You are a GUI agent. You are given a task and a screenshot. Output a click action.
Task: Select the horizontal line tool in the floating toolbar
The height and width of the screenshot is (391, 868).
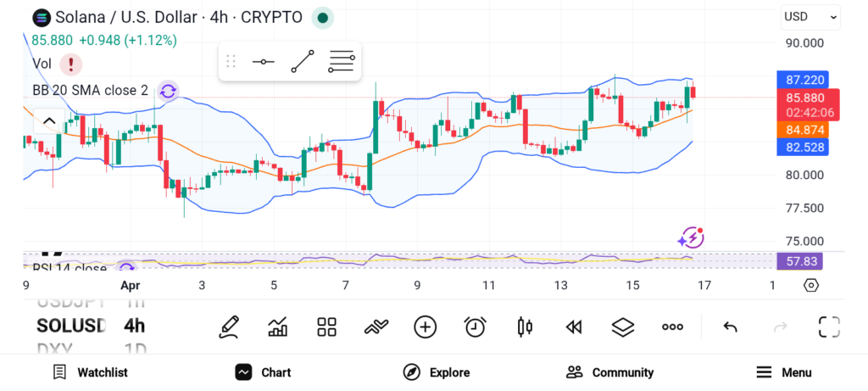pos(263,62)
